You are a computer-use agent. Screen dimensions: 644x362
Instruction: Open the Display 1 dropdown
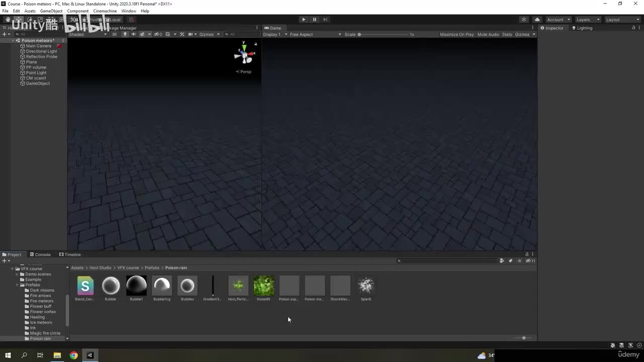pyautogui.click(x=275, y=34)
